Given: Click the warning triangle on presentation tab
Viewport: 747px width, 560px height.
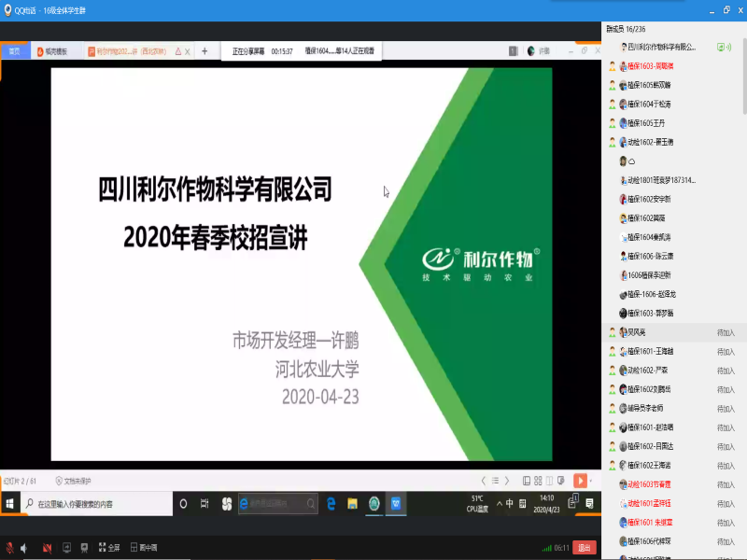Looking at the screenshot, I should coord(178,51).
